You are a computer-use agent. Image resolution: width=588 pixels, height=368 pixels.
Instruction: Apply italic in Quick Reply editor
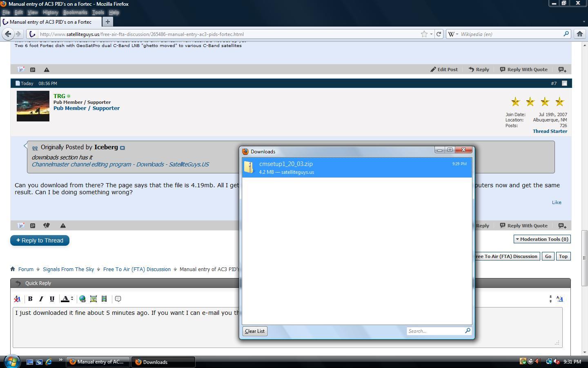[41, 299]
